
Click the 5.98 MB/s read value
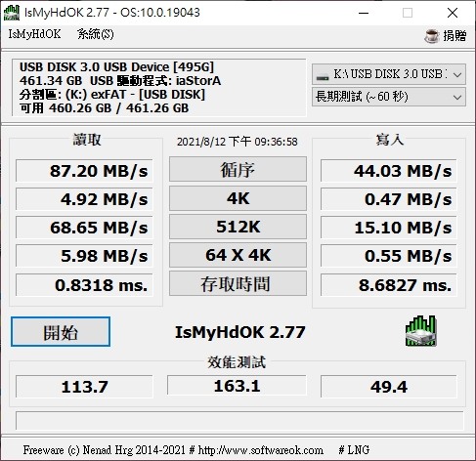point(84,256)
